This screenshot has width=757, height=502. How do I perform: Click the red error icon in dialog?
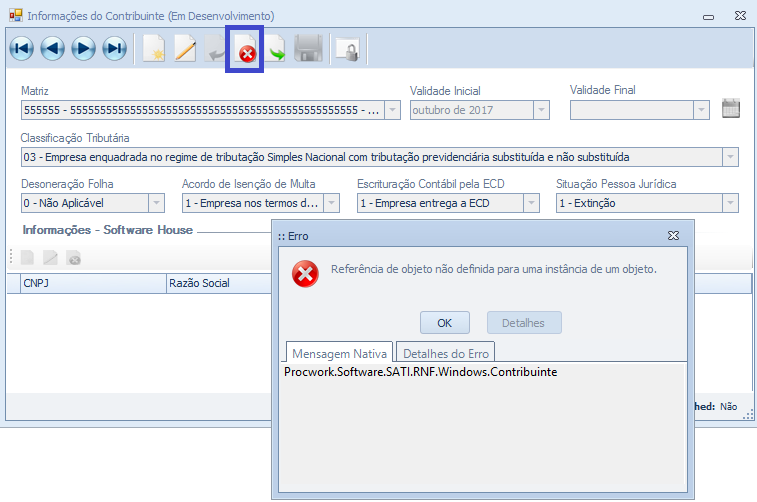305,274
